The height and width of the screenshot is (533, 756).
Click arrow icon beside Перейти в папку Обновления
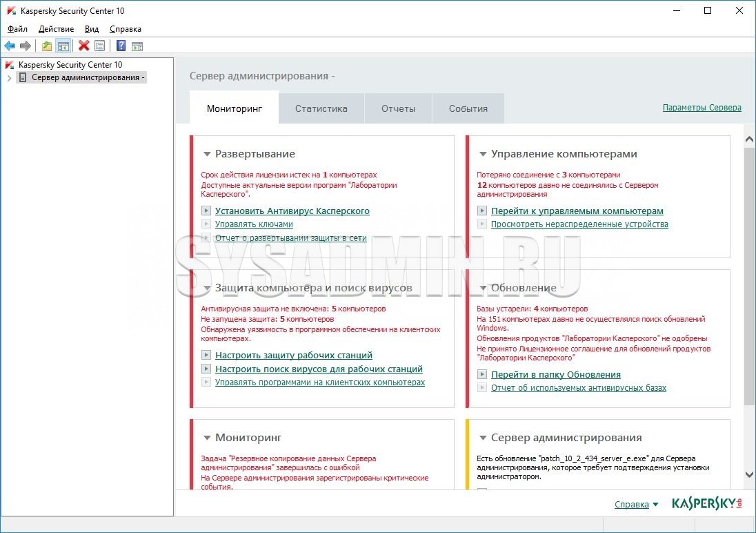click(x=482, y=375)
